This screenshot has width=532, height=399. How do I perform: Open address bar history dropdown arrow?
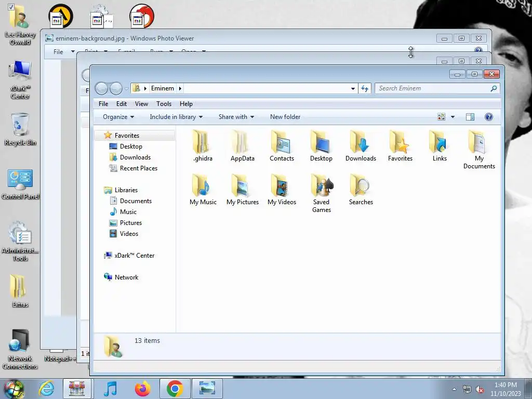[353, 88]
